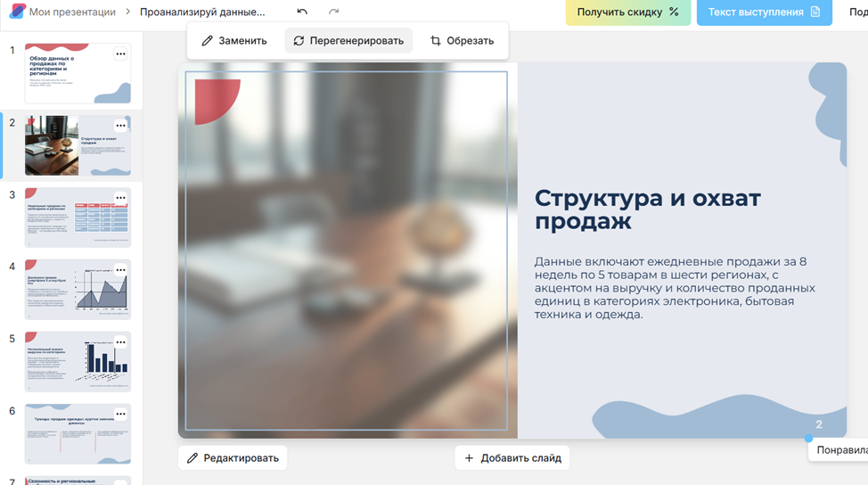Click Редактировать button below slide
868x485 pixels.
tap(233, 458)
